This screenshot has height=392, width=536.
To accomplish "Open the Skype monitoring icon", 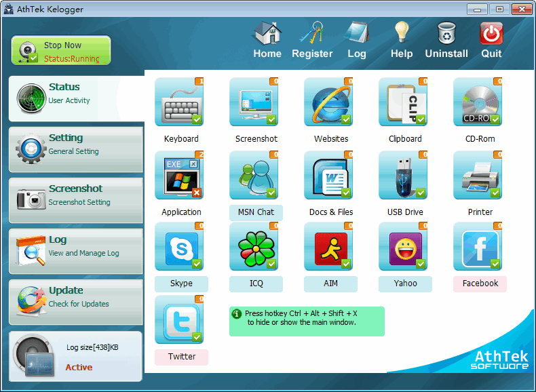I will (x=179, y=246).
